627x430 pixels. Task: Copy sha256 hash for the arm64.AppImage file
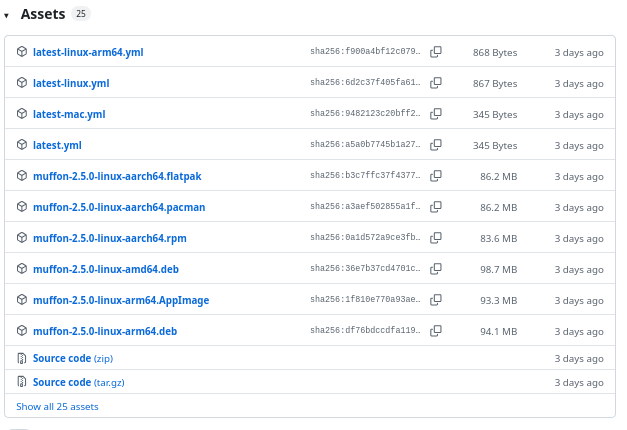[x=435, y=300]
